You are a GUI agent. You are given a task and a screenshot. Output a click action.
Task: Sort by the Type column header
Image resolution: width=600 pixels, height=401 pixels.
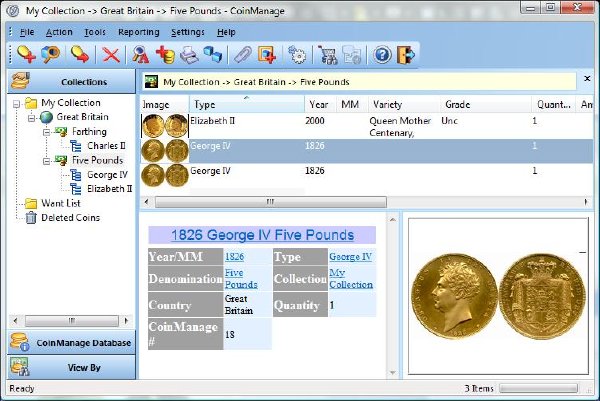pyautogui.click(x=247, y=104)
